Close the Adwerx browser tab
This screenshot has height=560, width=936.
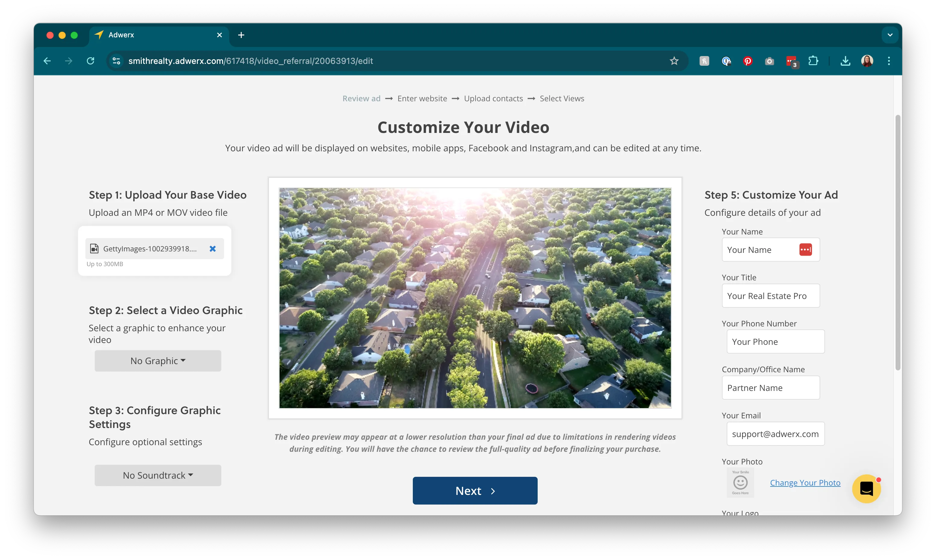[219, 35]
